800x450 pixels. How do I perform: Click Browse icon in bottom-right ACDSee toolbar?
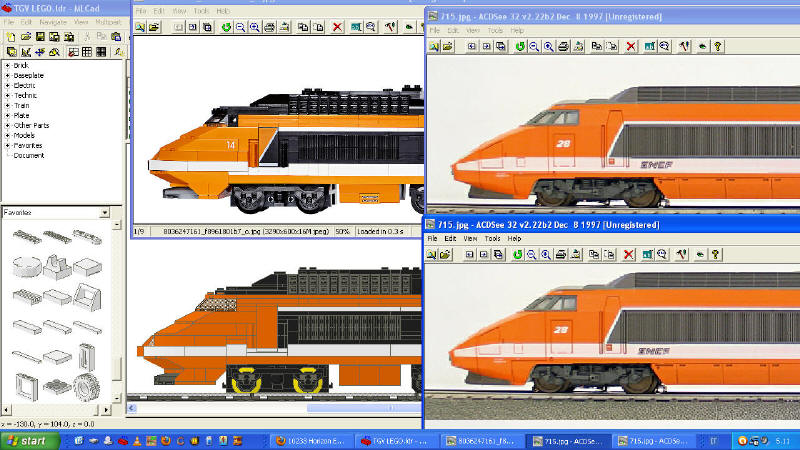[x=431, y=255]
